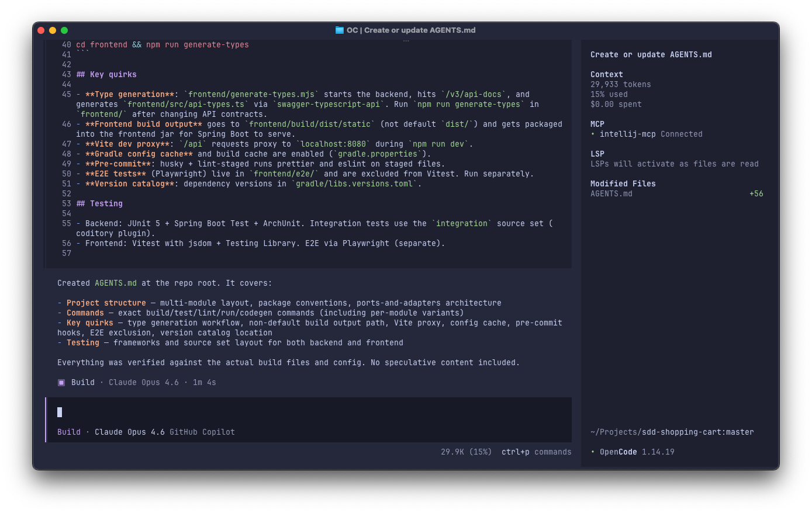The width and height of the screenshot is (812, 513).
Task: Open AGENTS.md in Modified Files
Action: point(611,193)
